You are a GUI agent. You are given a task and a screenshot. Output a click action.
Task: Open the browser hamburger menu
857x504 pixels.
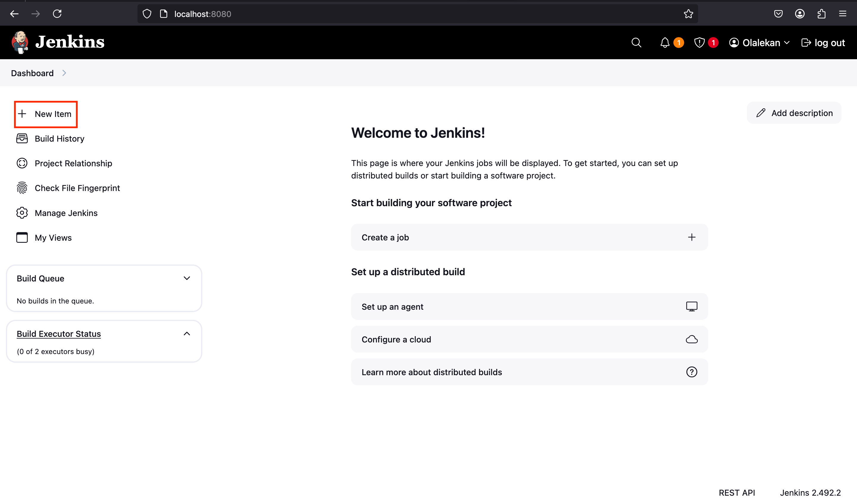[x=843, y=14]
